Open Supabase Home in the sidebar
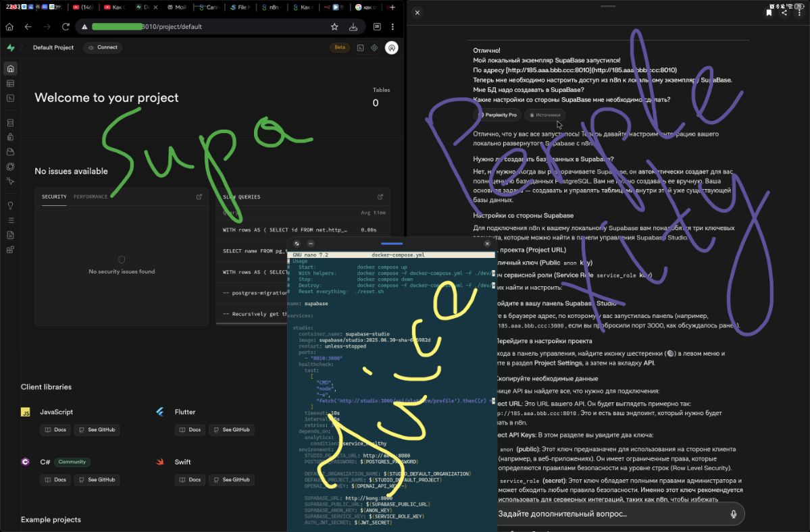The height and width of the screenshot is (532, 810). pos(10,69)
